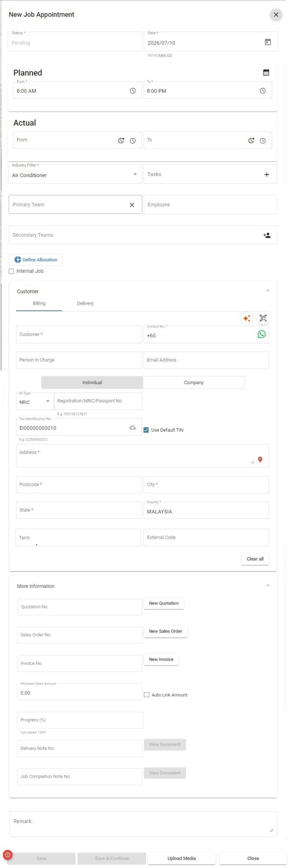Collapse the More Information section

click(x=268, y=586)
